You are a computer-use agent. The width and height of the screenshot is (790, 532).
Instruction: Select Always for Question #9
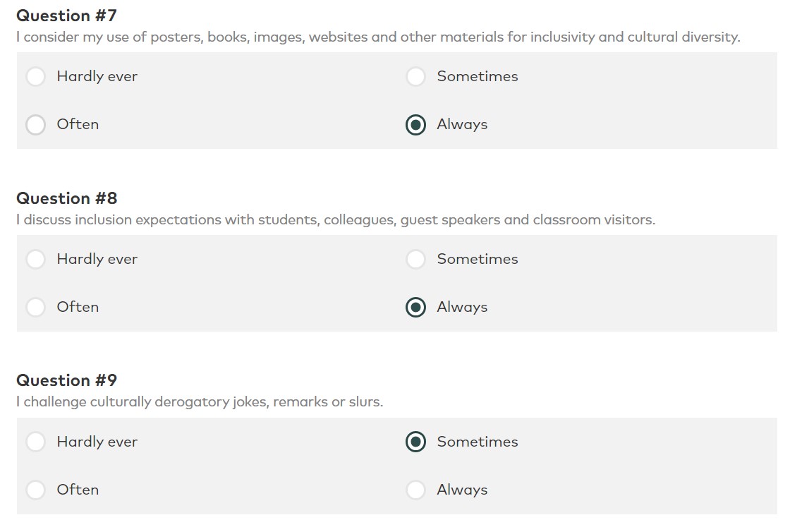pos(415,490)
